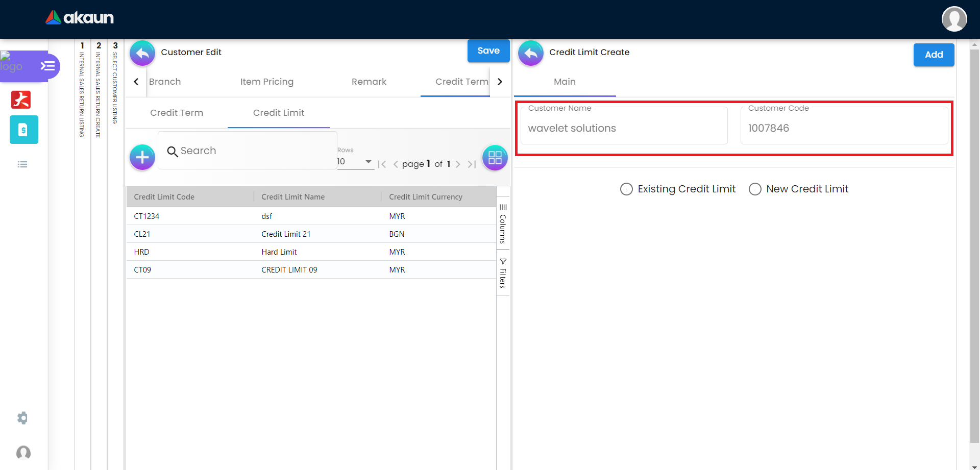The width and height of the screenshot is (980, 470).
Task: Toggle the sidebar menu collapse icon
Action: [48, 66]
